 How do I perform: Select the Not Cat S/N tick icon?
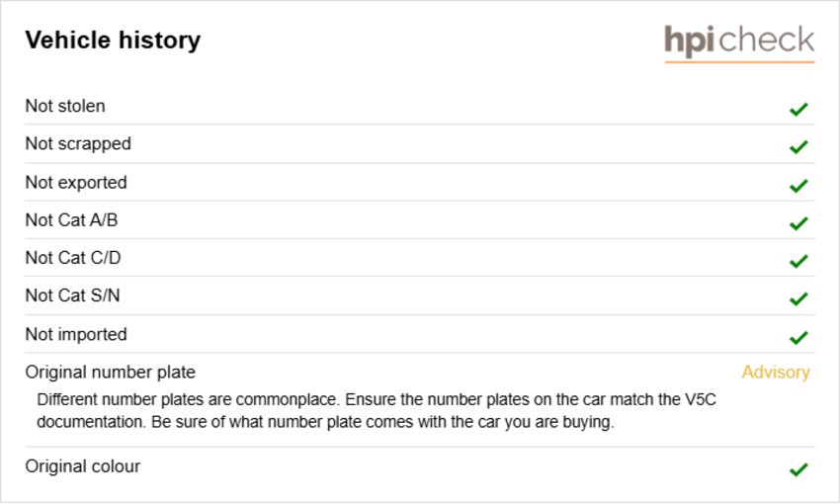(x=798, y=298)
